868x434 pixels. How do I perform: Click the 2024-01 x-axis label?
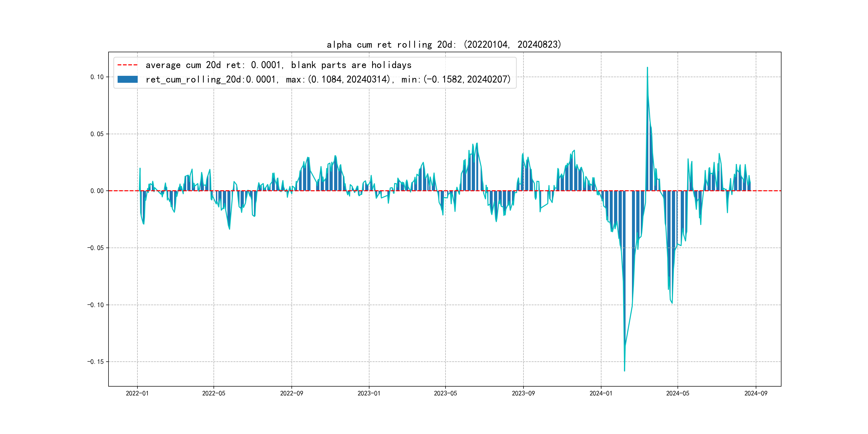601,393
